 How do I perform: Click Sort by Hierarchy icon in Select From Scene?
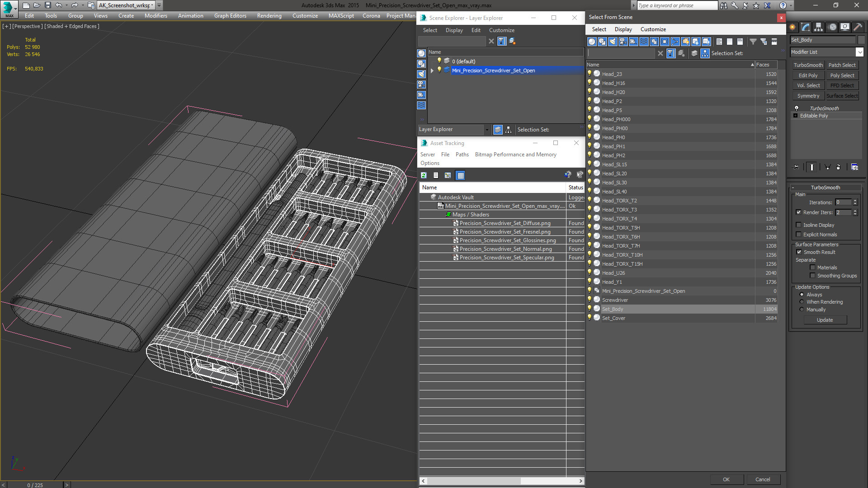[705, 53]
